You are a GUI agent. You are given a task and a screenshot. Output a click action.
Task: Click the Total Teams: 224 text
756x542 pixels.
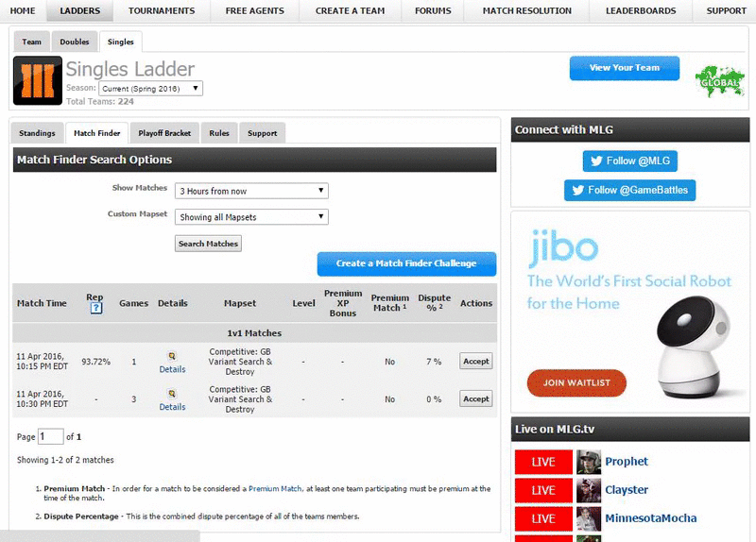click(100, 101)
